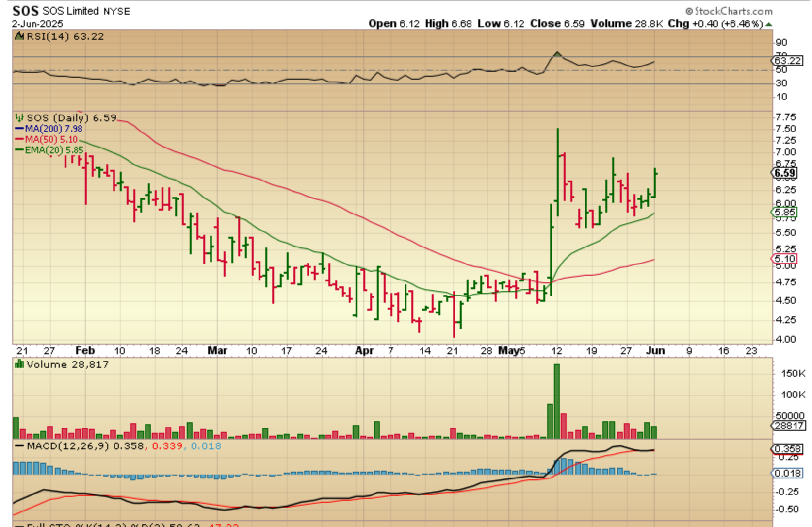812x527 pixels.
Task: Click the 63.22 RSI value tag
Action: pos(787,61)
